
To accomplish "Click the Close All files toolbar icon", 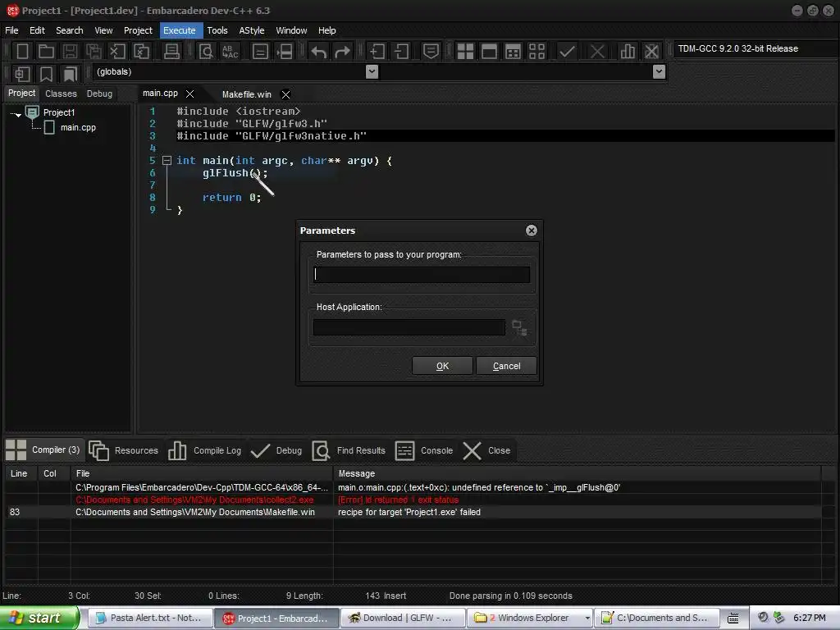I will click(x=142, y=52).
